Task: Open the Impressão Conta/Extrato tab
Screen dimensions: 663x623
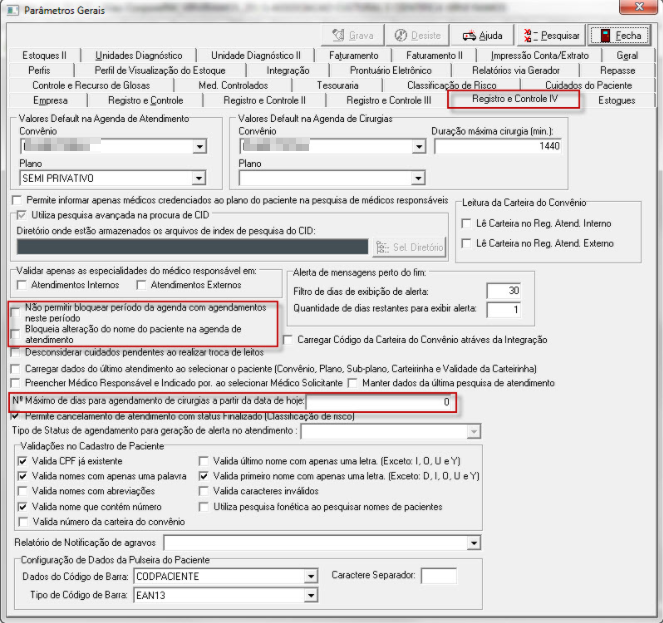Action: pyautogui.click(x=540, y=55)
